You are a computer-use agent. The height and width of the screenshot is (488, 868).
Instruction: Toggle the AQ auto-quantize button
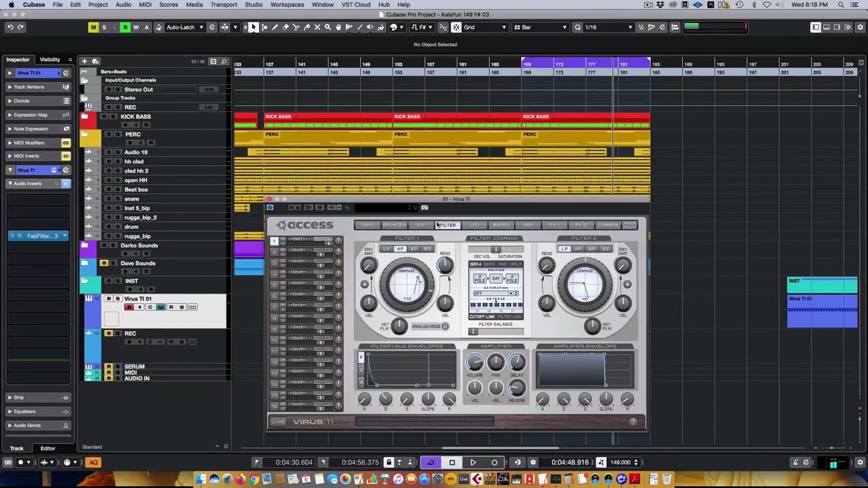tap(93, 462)
